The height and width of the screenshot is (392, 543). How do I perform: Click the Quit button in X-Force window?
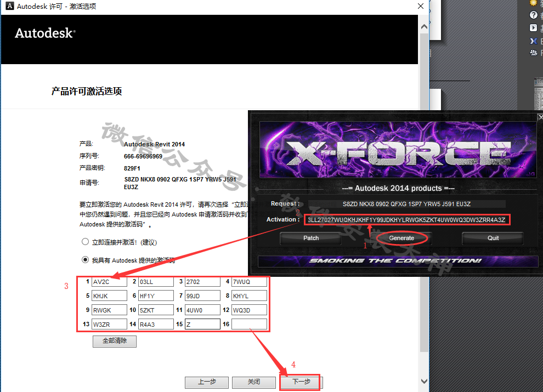493,238
